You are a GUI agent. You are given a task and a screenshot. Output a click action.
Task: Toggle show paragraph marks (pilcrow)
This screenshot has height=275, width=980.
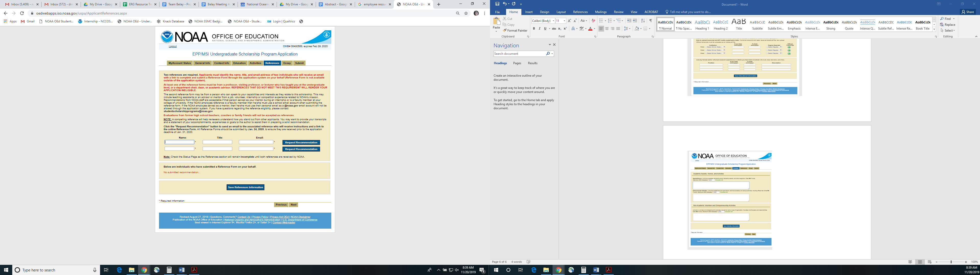(651, 21)
